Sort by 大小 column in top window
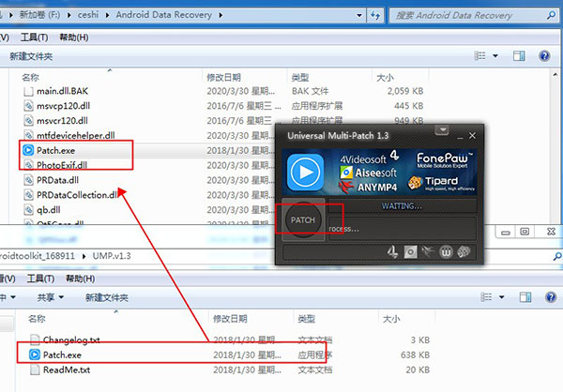Image resolution: width=563 pixels, height=392 pixels. tap(385, 77)
